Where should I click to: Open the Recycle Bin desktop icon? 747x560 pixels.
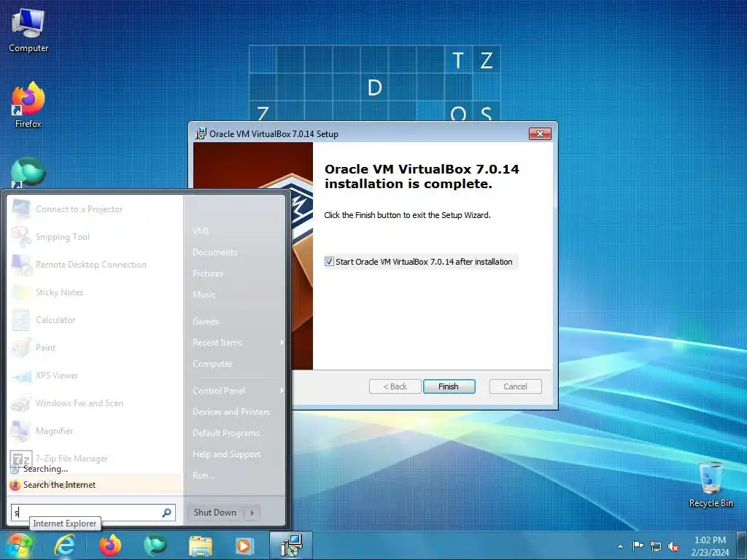711,484
